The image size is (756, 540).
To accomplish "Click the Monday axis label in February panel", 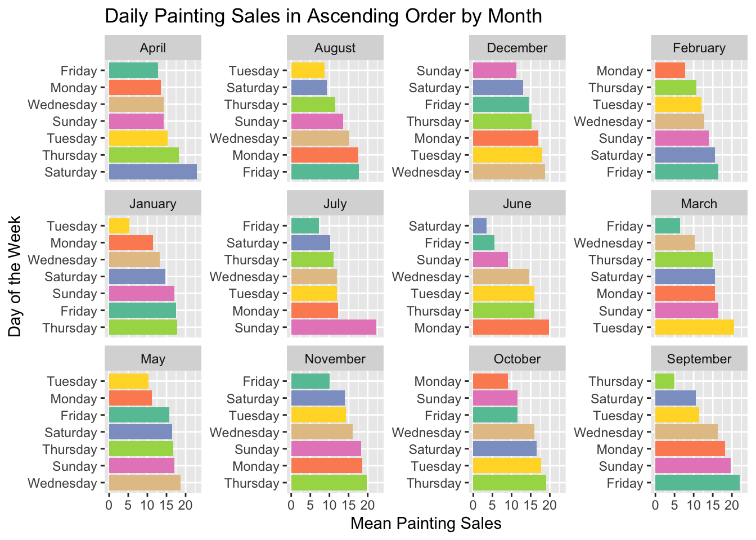I will point(620,71).
